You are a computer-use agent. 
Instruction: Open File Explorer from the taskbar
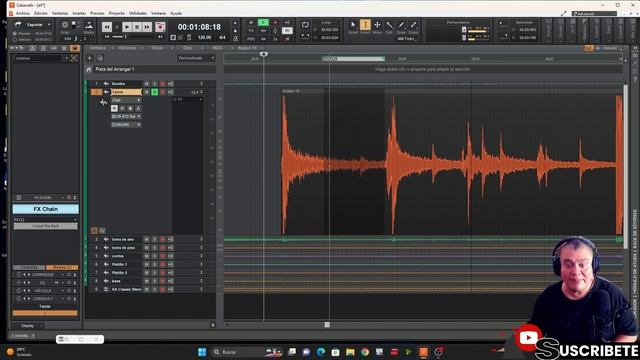pyautogui.click(x=350, y=352)
